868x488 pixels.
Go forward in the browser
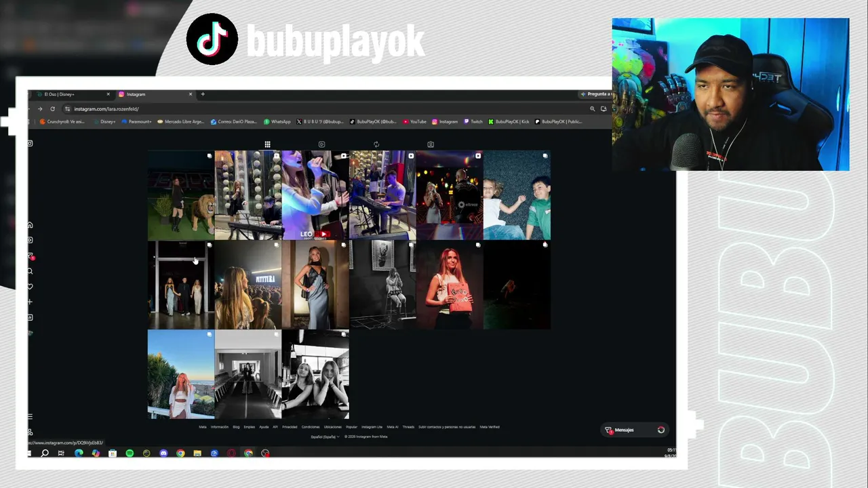40,108
